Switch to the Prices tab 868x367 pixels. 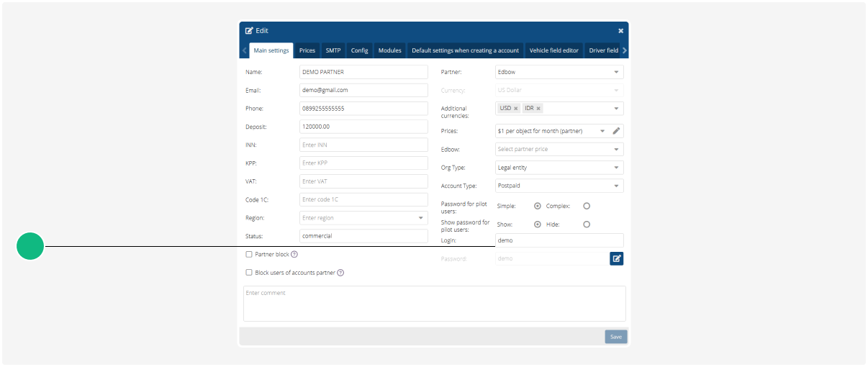click(307, 50)
